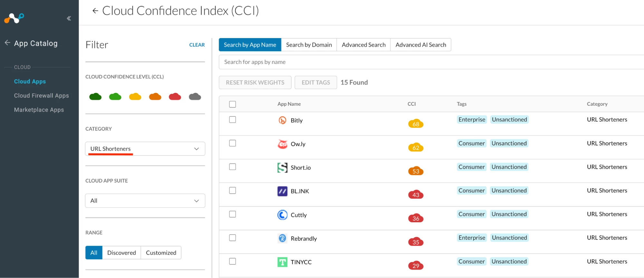Click the CLEAR filter link
The height and width of the screenshot is (278, 644).
[197, 45]
